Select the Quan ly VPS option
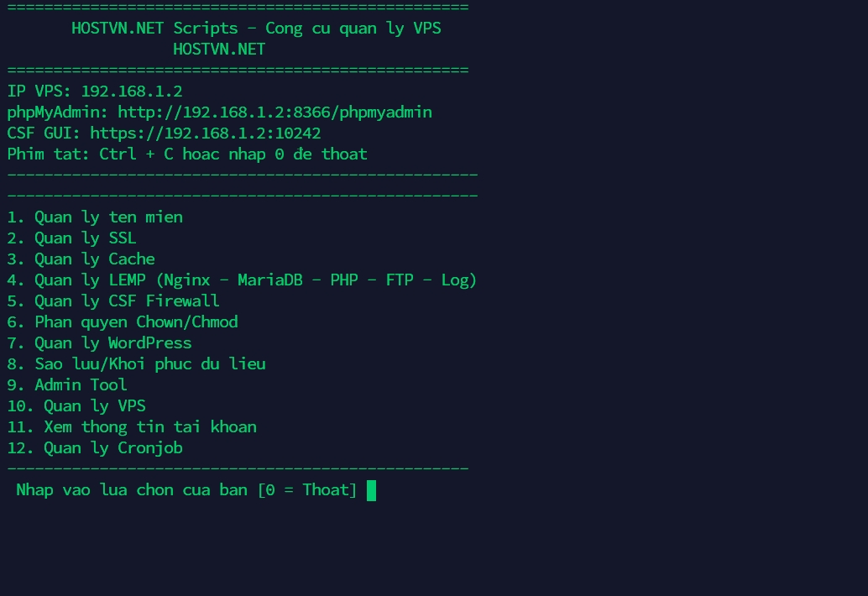The width and height of the screenshot is (868, 596). click(76, 406)
